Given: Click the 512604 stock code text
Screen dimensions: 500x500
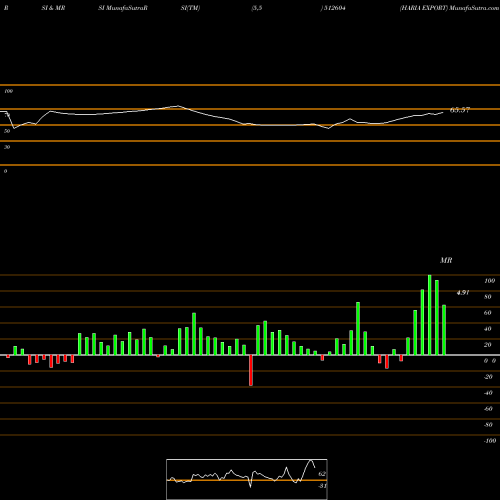Looking at the screenshot, I should pyautogui.click(x=334, y=8).
